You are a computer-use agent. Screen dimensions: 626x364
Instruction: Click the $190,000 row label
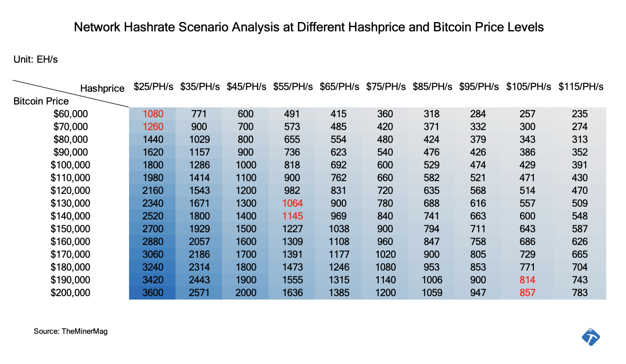pyautogui.click(x=70, y=280)
